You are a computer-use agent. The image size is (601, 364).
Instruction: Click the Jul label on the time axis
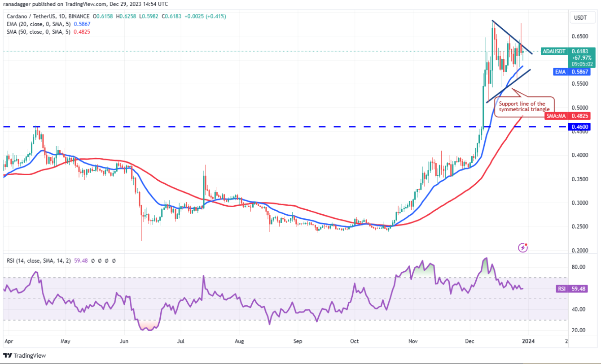pyautogui.click(x=181, y=341)
